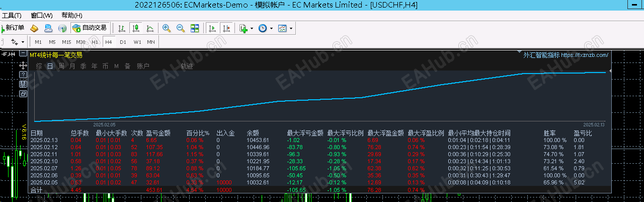This screenshot has height=202, width=644.
Task: Open the MetaEditor book icon
Action: tap(34, 28)
